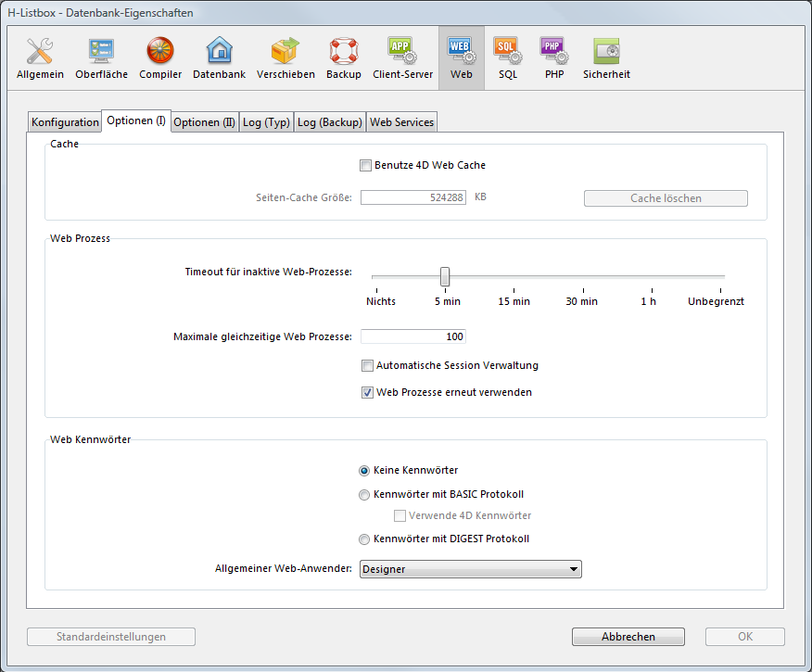This screenshot has width=812, height=672.
Task: Toggle Automatische Session Verwaltung checkbox
Action: pyautogui.click(x=367, y=366)
